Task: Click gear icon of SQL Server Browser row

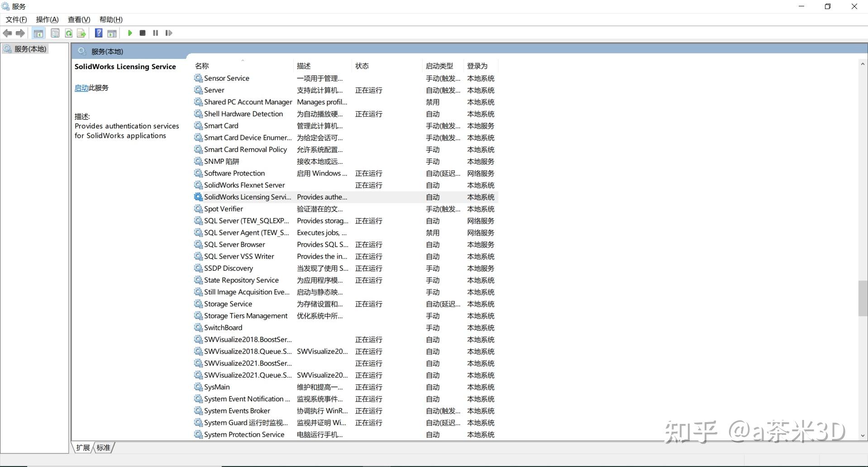Action: click(198, 244)
